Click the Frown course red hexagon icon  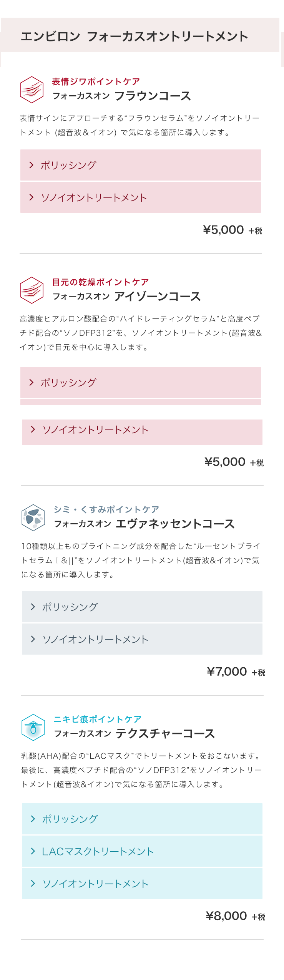click(x=32, y=90)
